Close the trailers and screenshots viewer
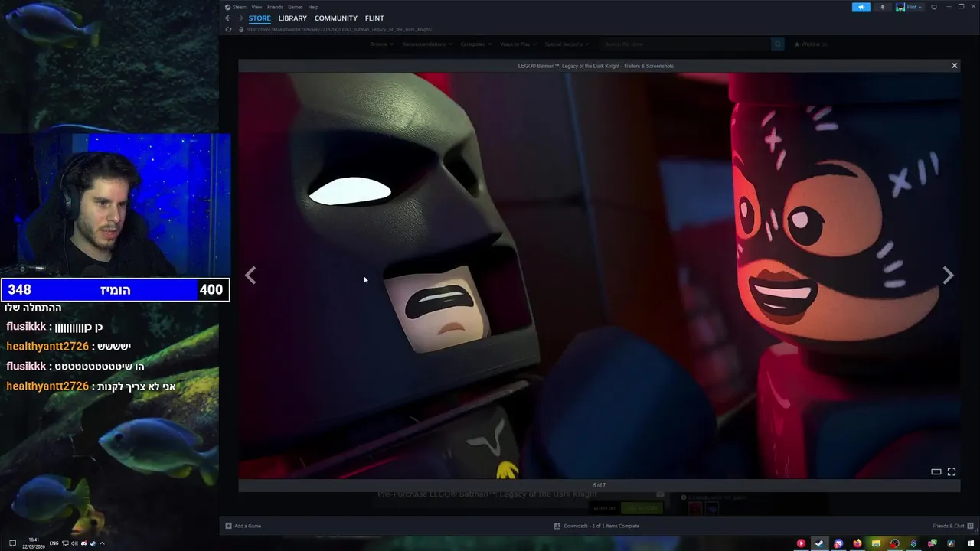This screenshot has width=980, height=551. (x=954, y=66)
